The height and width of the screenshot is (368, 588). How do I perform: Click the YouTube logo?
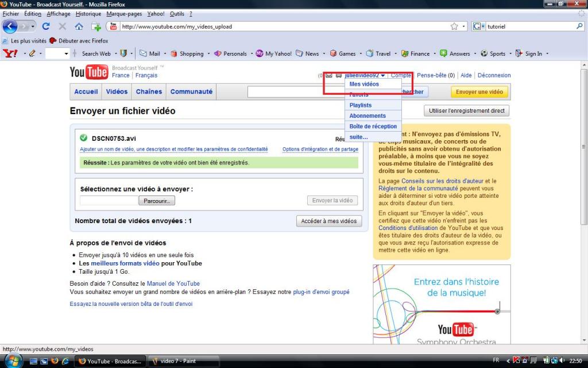pyautogui.click(x=89, y=72)
